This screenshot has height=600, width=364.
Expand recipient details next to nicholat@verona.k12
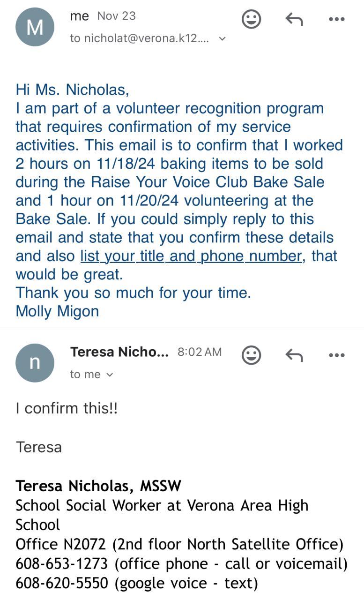coord(223,39)
